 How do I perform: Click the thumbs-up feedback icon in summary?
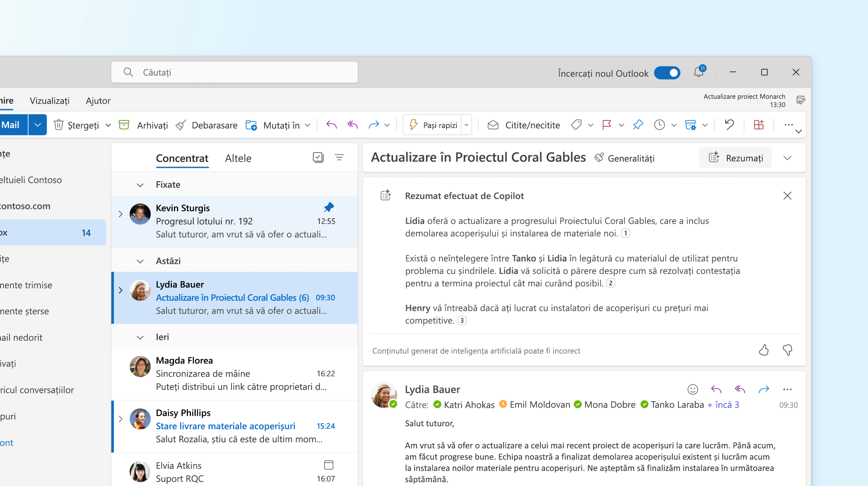(x=764, y=350)
